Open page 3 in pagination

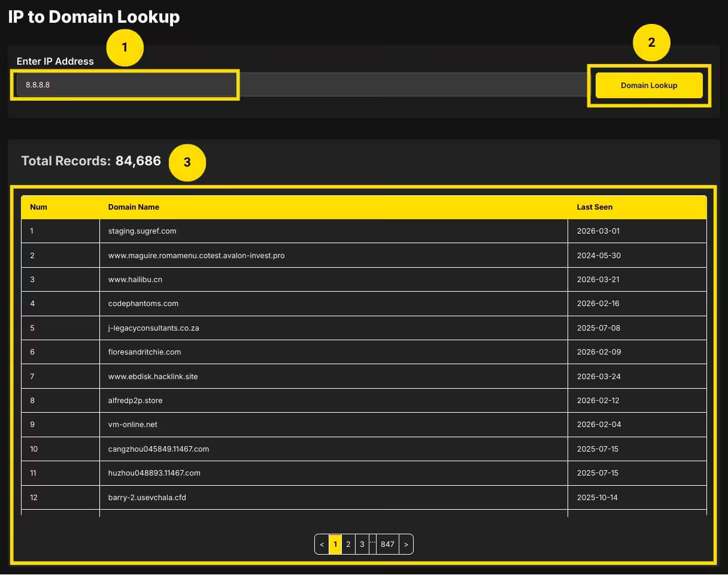tap(362, 544)
